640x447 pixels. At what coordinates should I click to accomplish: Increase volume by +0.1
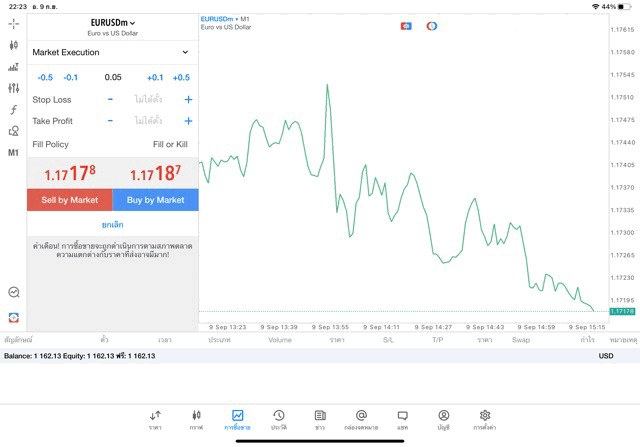(x=155, y=77)
